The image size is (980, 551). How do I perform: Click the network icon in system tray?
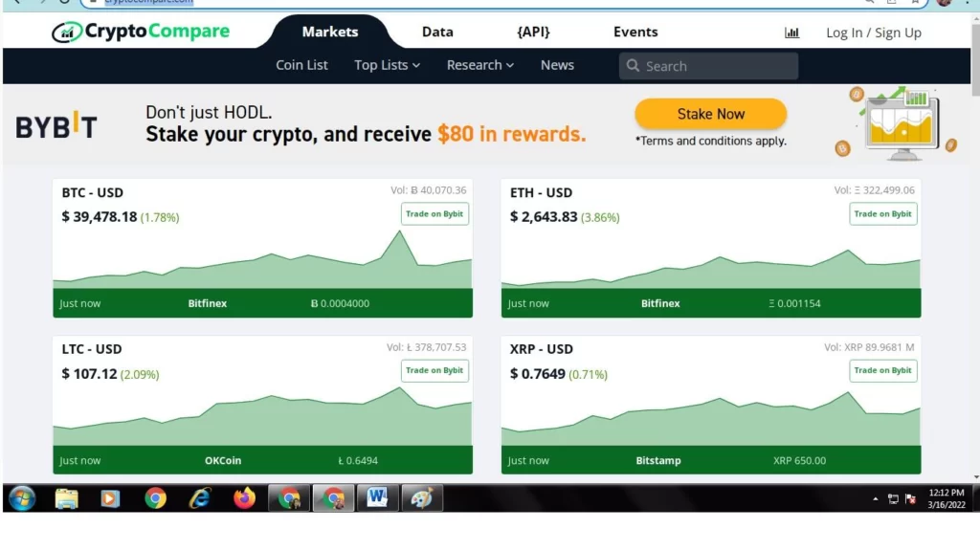point(893,499)
